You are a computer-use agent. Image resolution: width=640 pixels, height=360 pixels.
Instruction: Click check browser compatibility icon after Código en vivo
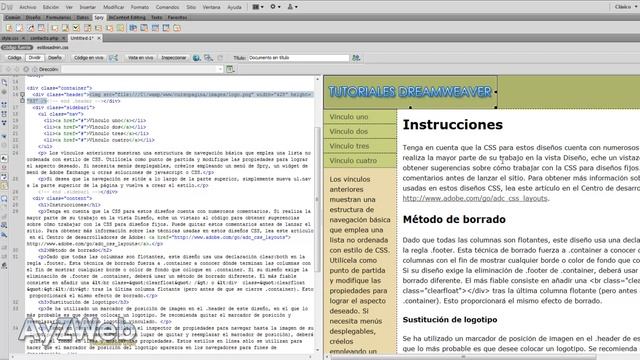pos(113,58)
